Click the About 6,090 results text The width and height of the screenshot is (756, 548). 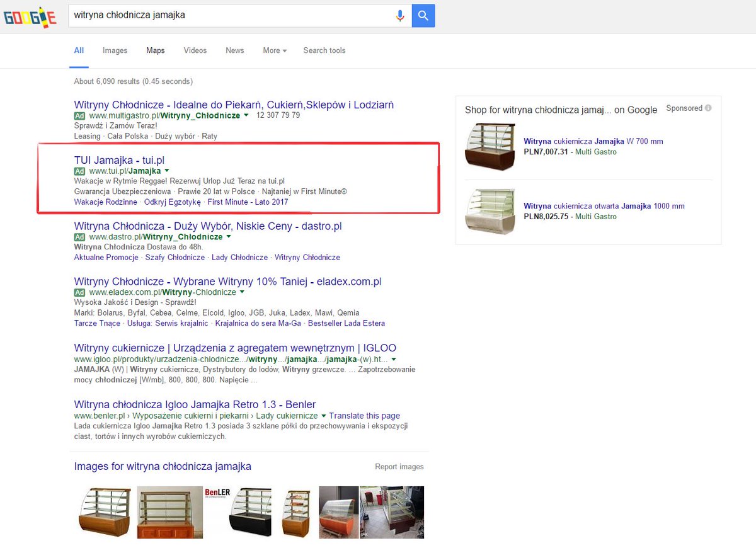coord(134,81)
